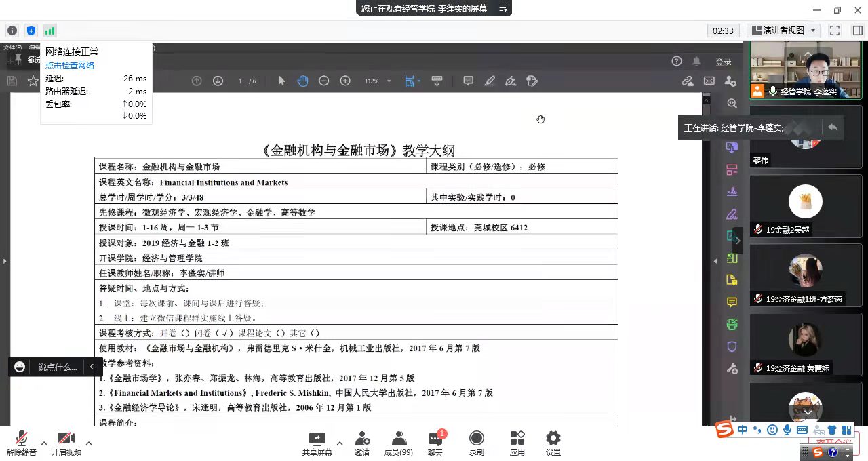868x461 pixels.
Task: Toggle the side panel layout icon
Action: click(857, 31)
